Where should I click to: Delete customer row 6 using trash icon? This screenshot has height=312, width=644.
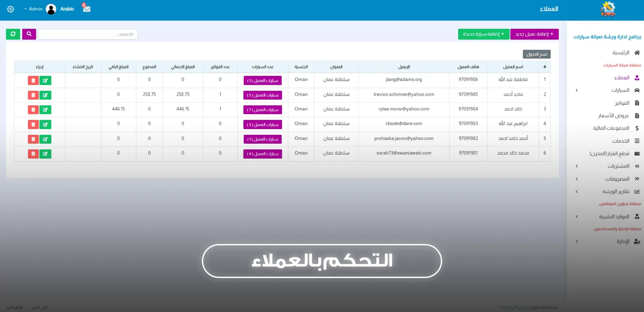click(x=33, y=154)
